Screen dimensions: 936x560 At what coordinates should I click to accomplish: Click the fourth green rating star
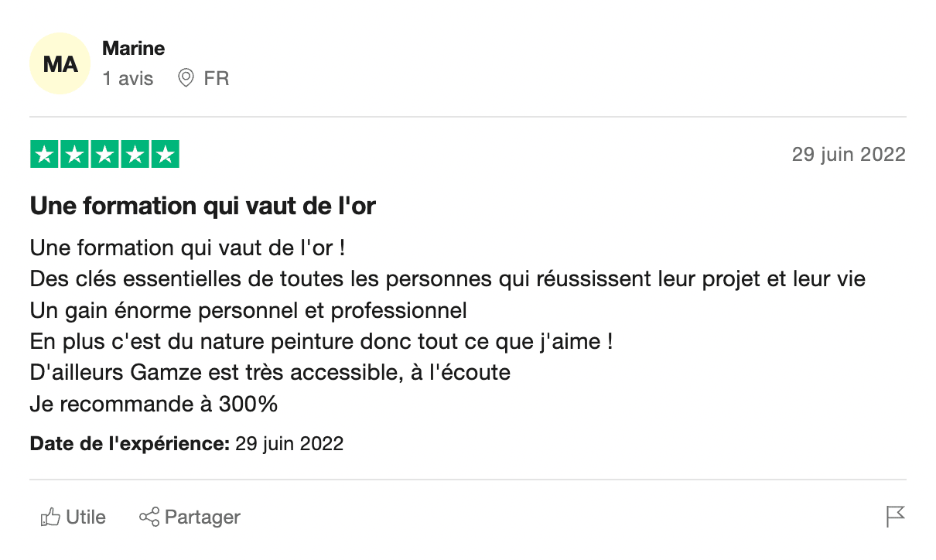[135, 155]
